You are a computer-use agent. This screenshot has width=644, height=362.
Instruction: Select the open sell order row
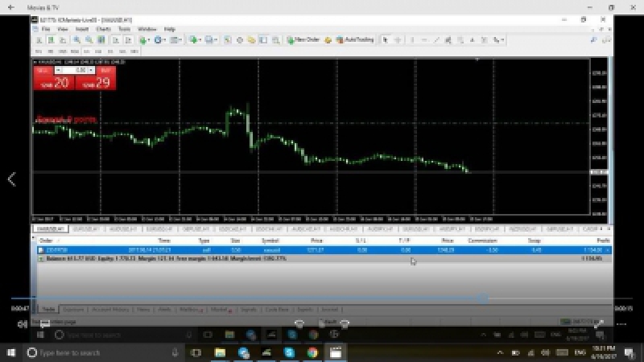324,250
